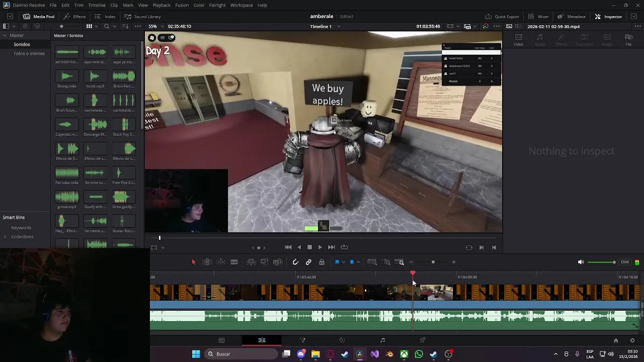The image size is (644, 362).
Task: Select the Blade edit tool
Action: pos(234,262)
